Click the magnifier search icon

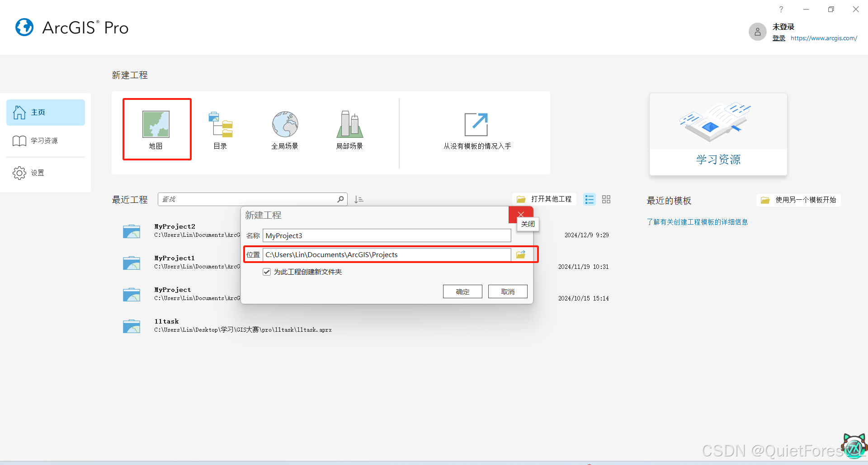[x=341, y=199]
